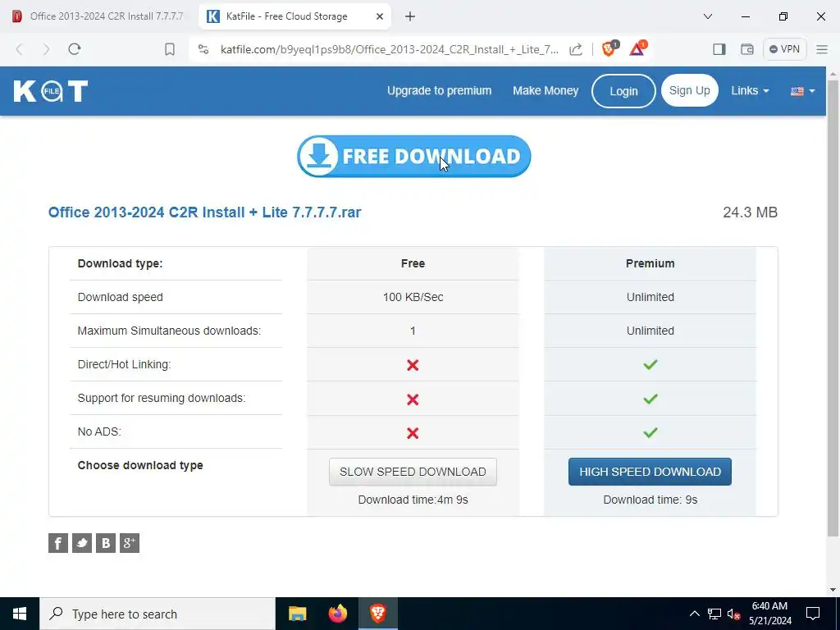Open the browser hamburger menu
The image size is (840, 630).
pyautogui.click(x=822, y=49)
